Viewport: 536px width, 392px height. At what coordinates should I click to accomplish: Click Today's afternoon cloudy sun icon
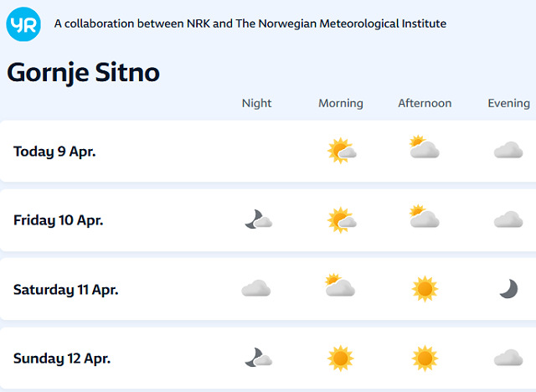[x=425, y=148]
